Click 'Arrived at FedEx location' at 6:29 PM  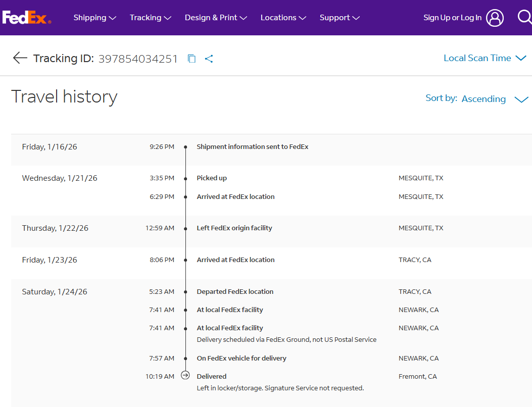235,197
